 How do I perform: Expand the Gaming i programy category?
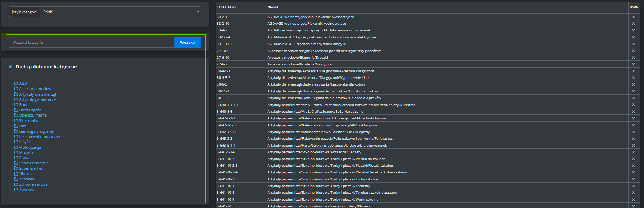(x=37, y=131)
